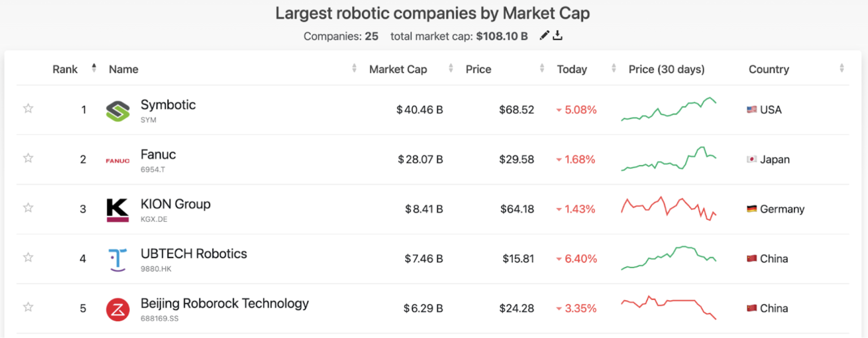Star Fanuc as a favorite
The image size is (868, 338).
(28, 158)
